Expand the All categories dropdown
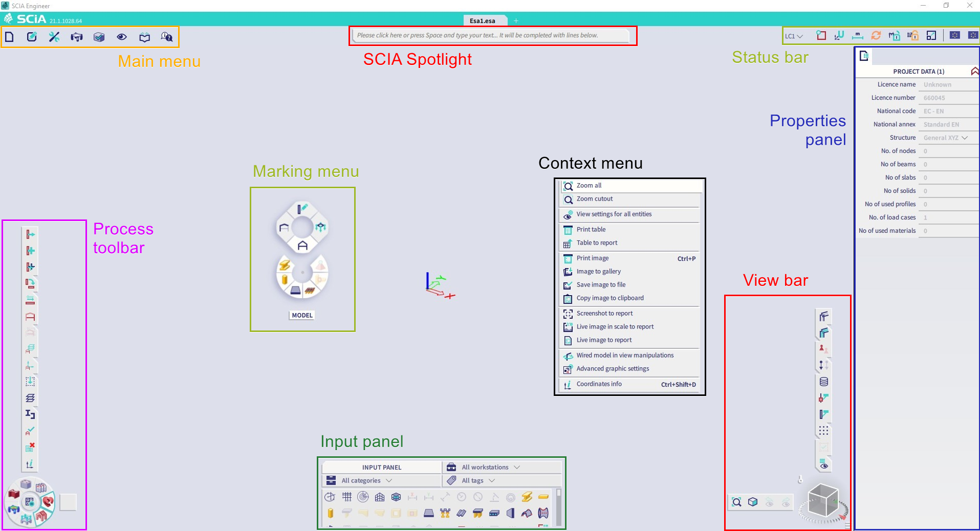The width and height of the screenshot is (980, 531). pyautogui.click(x=366, y=480)
